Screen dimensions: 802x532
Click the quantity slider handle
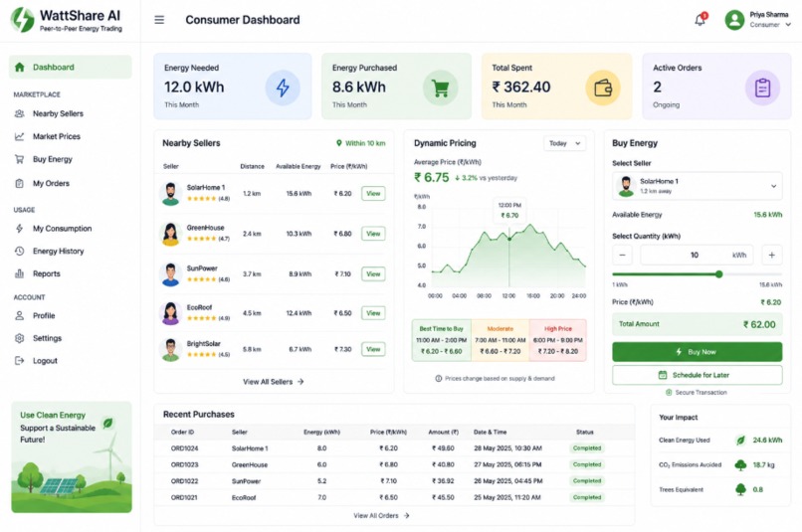pos(719,274)
